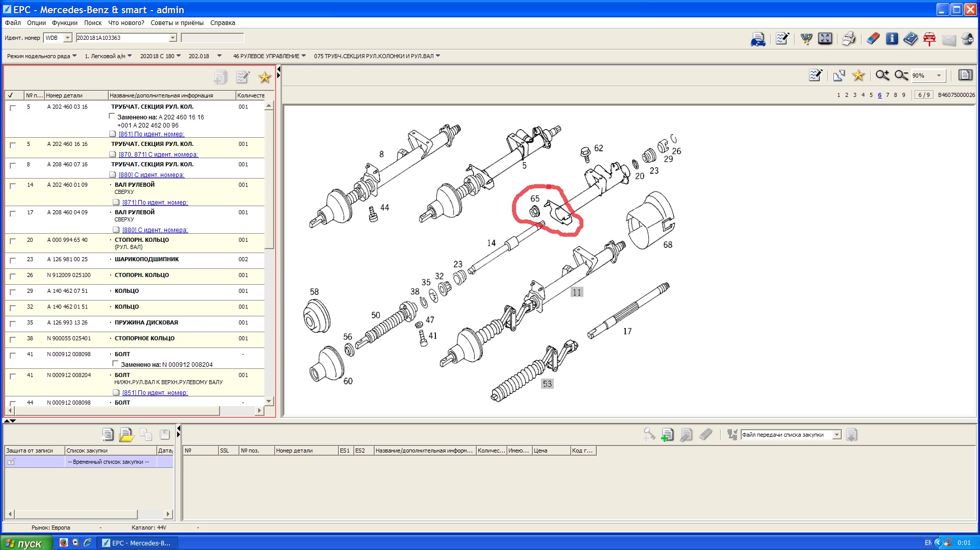
Task: Expand the '202.018' dropdown
Action: pyautogui.click(x=219, y=56)
